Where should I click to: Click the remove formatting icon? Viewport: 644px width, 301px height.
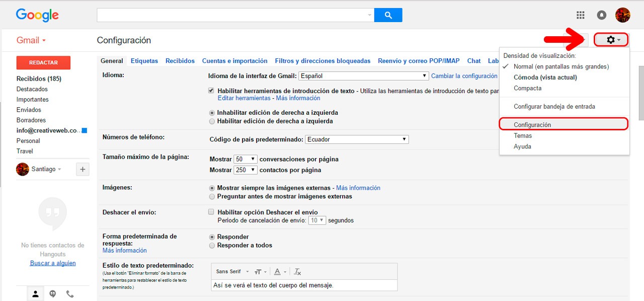click(x=297, y=272)
